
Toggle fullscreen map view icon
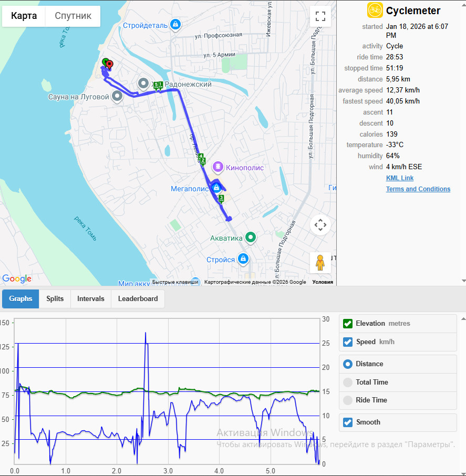coord(320,16)
